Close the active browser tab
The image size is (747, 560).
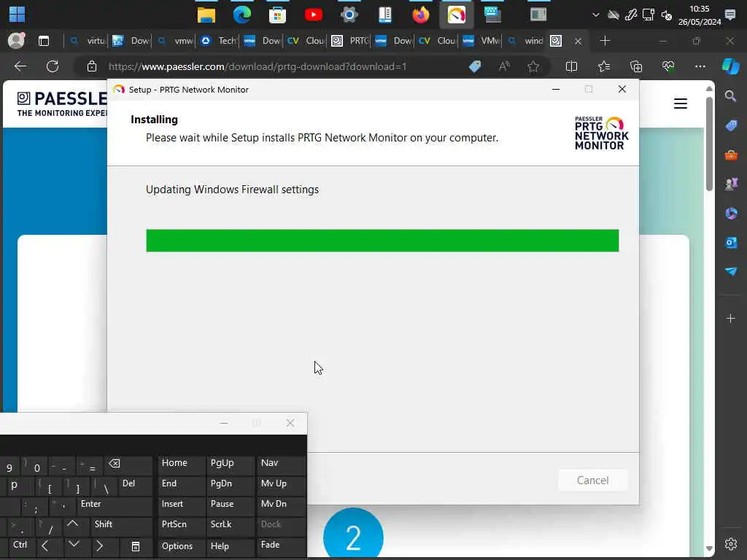click(578, 42)
